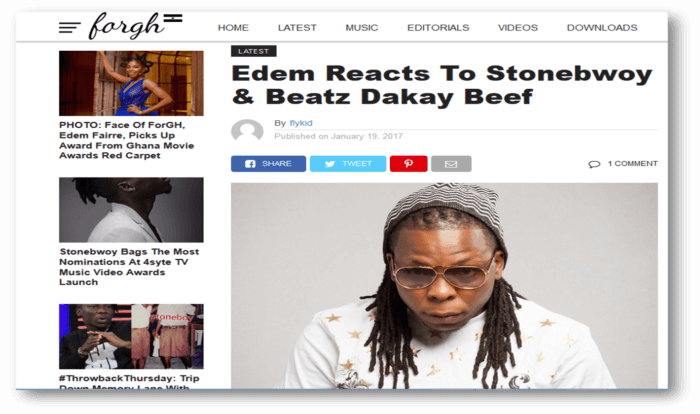
Task: Open the 1 COMMENT link
Action: pos(632,163)
